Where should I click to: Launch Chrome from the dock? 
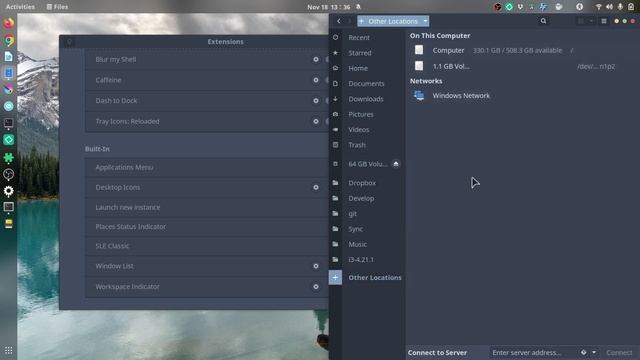[x=9, y=40]
